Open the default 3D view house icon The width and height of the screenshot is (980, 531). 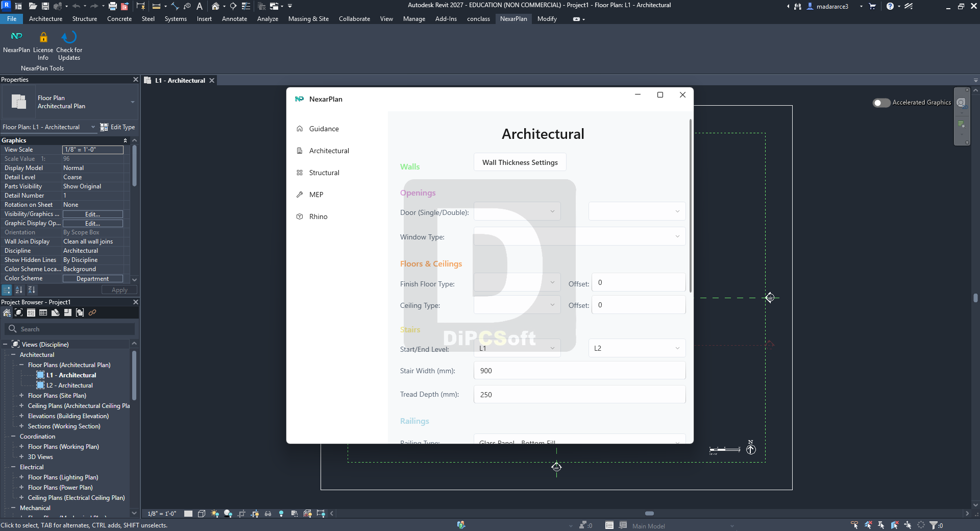tap(215, 6)
